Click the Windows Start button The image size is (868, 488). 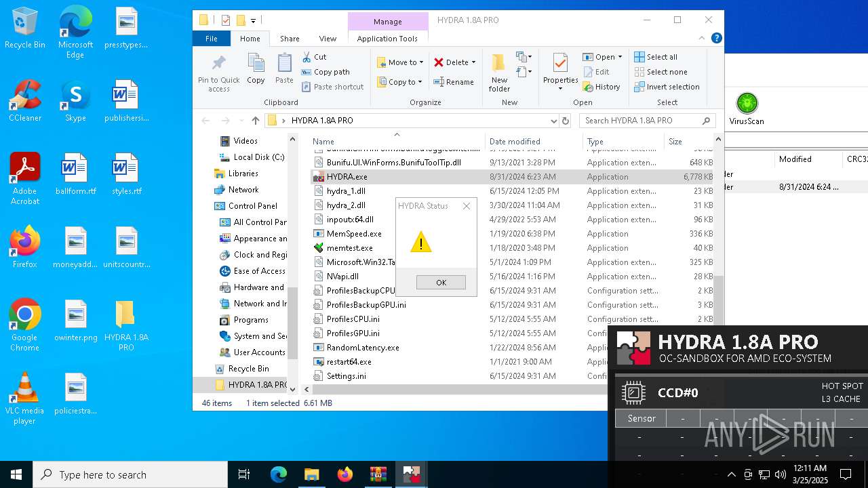(16, 474)
